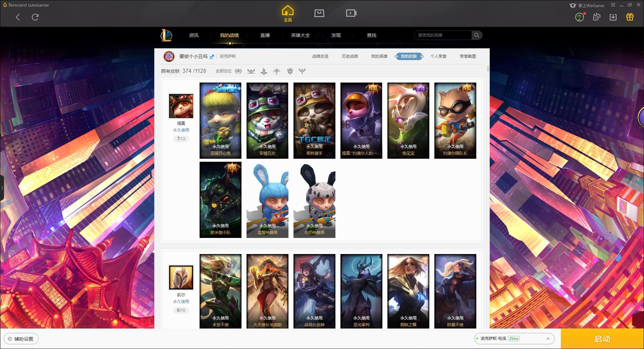Open the 大天使长米迦勒 skin
644x349 pixels.
[267, 291]
